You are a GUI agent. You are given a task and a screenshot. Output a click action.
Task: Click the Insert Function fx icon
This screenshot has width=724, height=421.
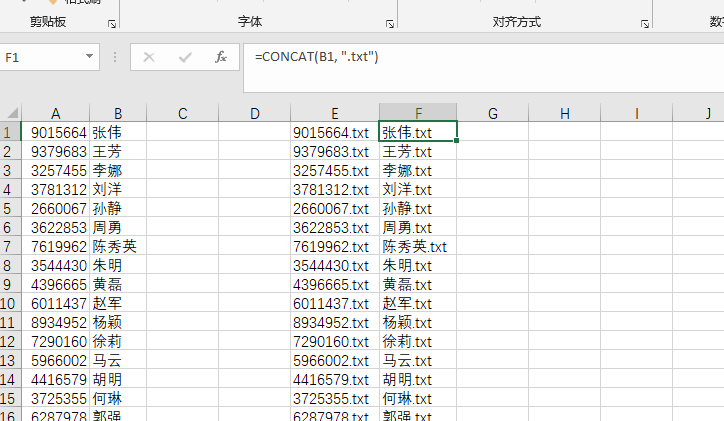click(221, 58)
